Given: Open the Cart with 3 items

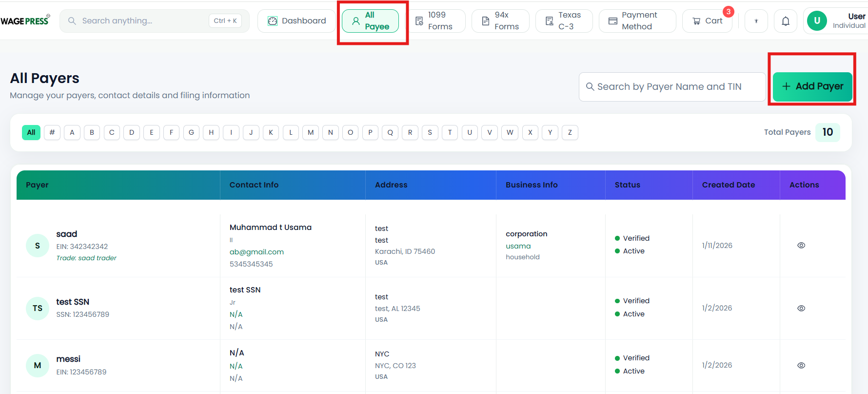Looking at the screenshot, I should click(707, 21).
